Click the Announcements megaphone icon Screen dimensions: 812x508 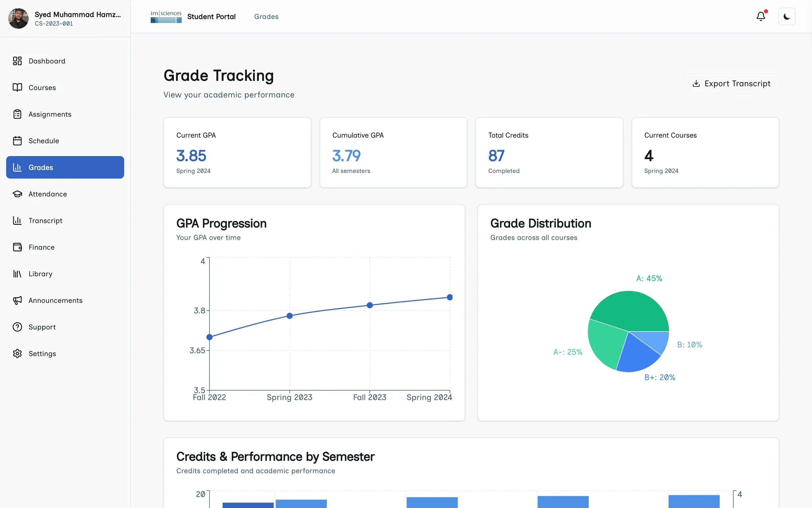click(17, 300)
